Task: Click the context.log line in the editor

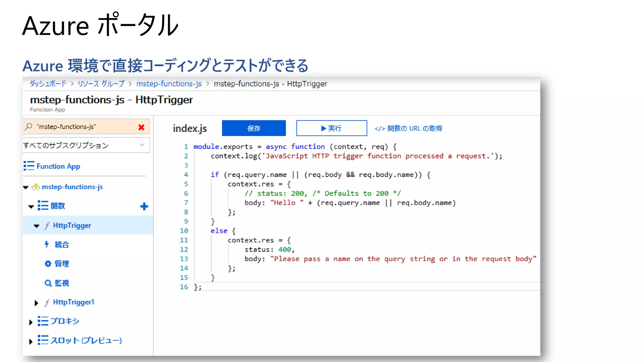Action: click(356, 156)
